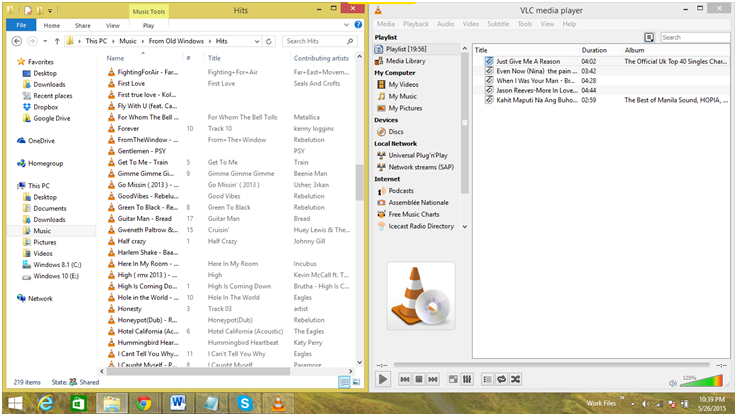Open extended settings equalizer icon
Viewport: 737px width, 416px height.
(x=467, y=379)
